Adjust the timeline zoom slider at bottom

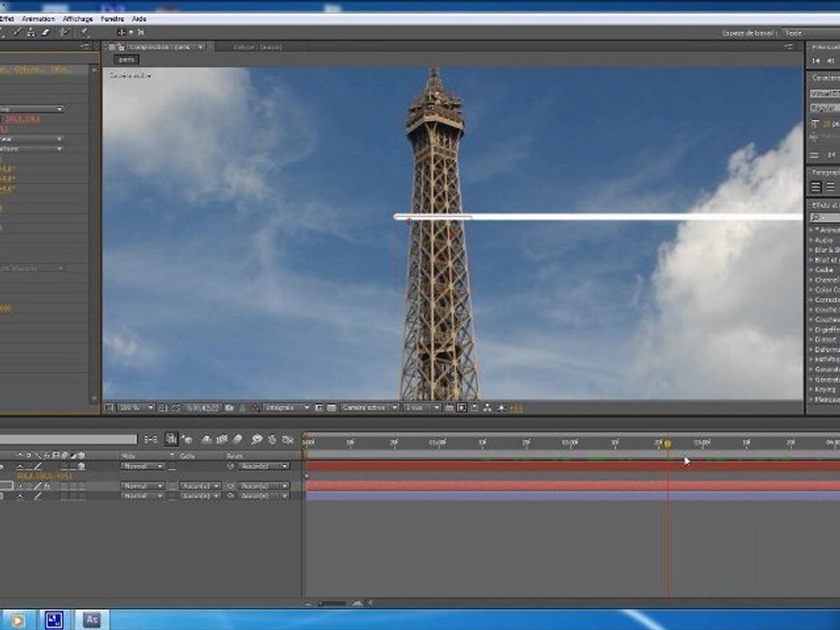332,603
